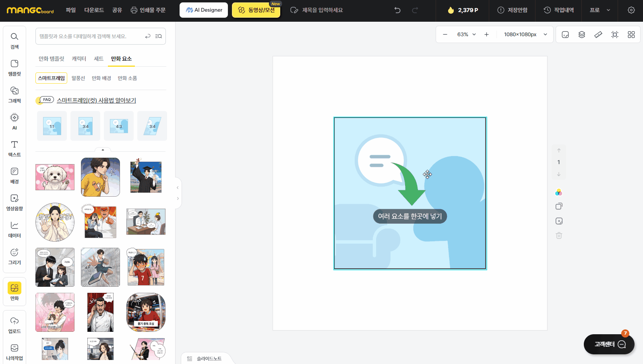Viewport: 643px width, 364px height.
Task: Open the 데이터 chart data panel
Action: [14, 230]
